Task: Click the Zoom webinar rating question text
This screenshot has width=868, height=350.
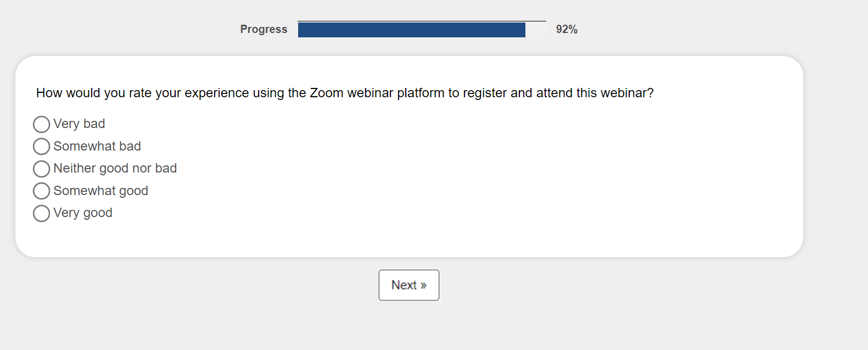Action: [x=345, y=93]
